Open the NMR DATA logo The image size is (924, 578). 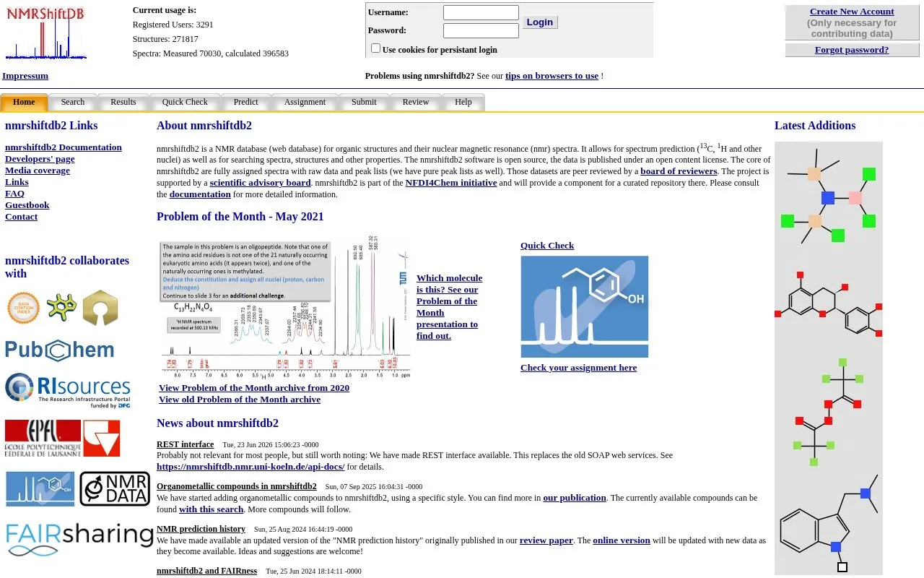pyautogui.click(x=115, y=488)
